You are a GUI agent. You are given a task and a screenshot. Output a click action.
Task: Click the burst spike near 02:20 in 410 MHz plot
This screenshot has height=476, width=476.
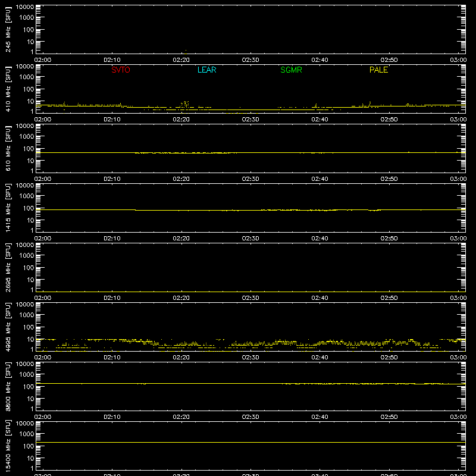coord(185,105)
